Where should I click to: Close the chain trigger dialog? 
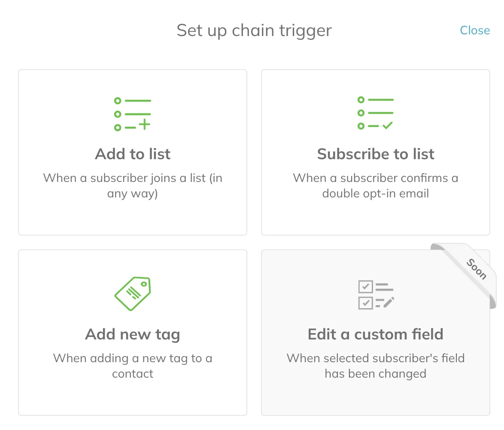click(475, 30)
